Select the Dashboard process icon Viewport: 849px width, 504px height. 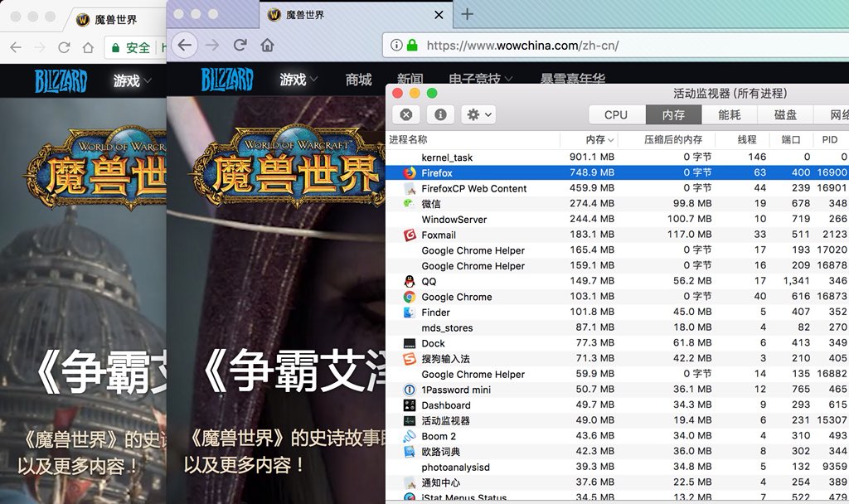pos(410,405)
